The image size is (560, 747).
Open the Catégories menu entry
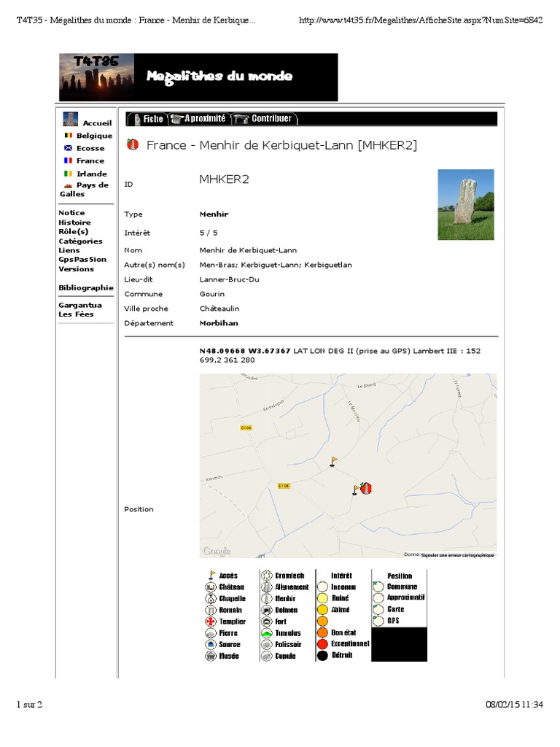pyautogui.click(x=80, y=241)
